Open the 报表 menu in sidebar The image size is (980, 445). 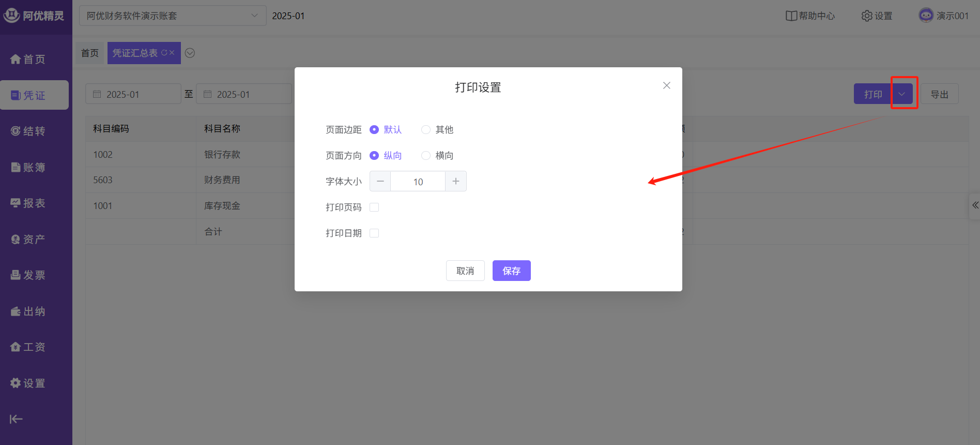[x=28, y=203]
